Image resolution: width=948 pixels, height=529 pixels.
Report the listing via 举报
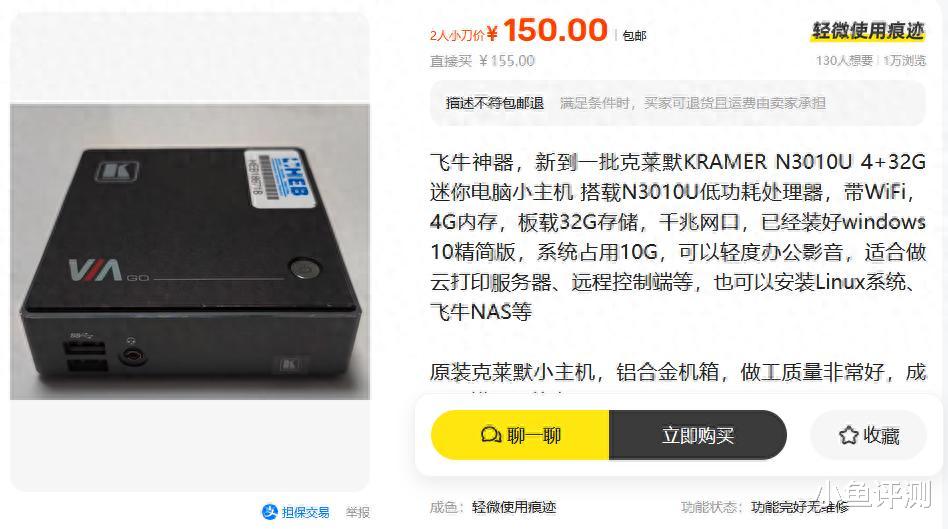pos(357,513)
